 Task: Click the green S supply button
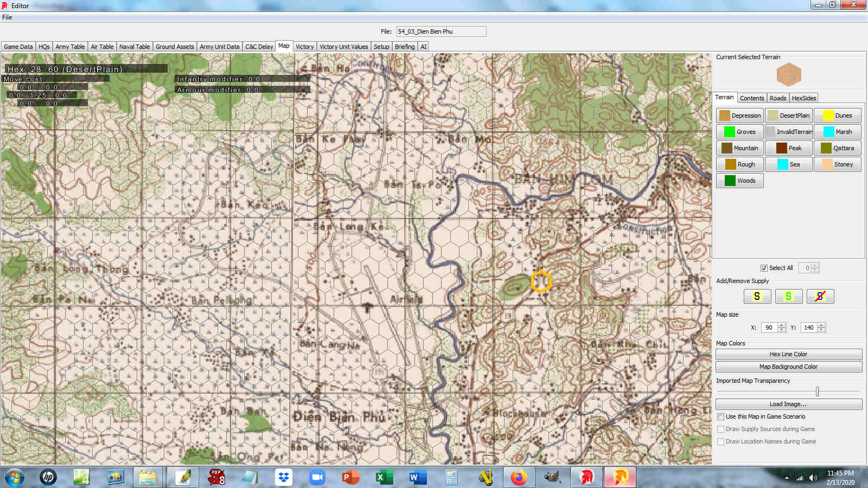(x=789, y=296)
